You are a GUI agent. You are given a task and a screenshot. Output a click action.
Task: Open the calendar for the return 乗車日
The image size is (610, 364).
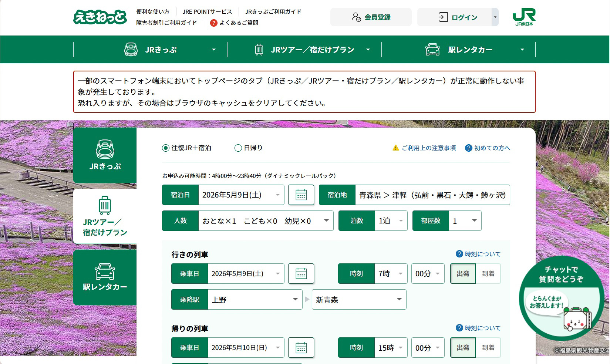(301, 348)
